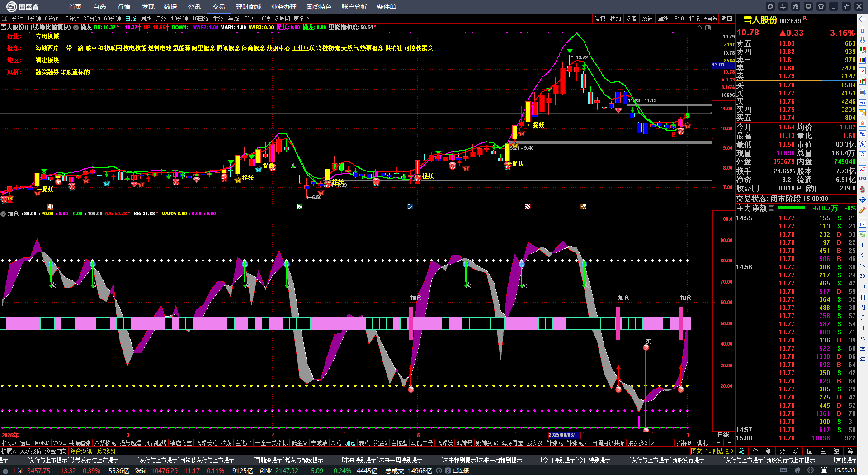Toggle 多股 multi-stock view

(x=631, y=19)
